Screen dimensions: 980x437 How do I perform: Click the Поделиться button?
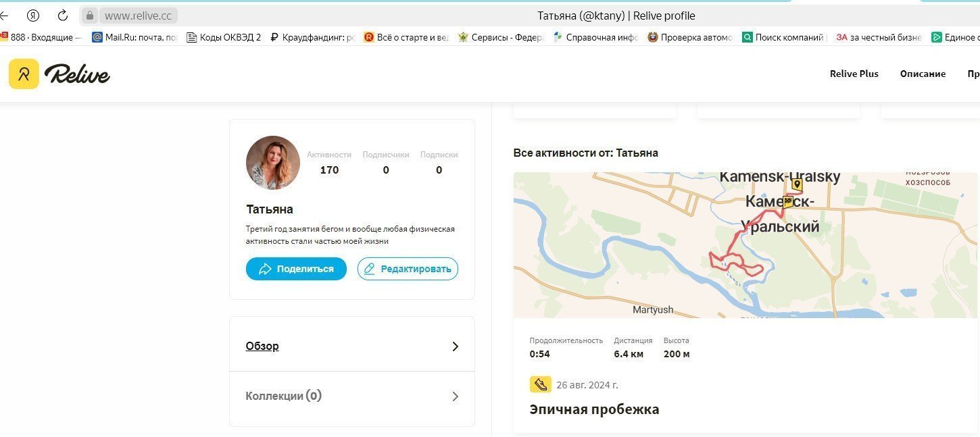pyautogui.click(x=296, y=269)
